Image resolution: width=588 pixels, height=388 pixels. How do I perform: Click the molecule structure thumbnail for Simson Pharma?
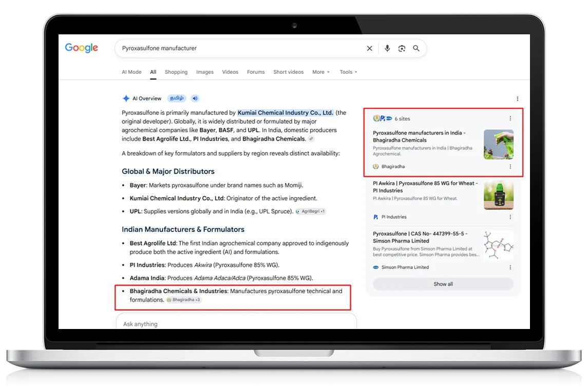[x=499, y=245]
